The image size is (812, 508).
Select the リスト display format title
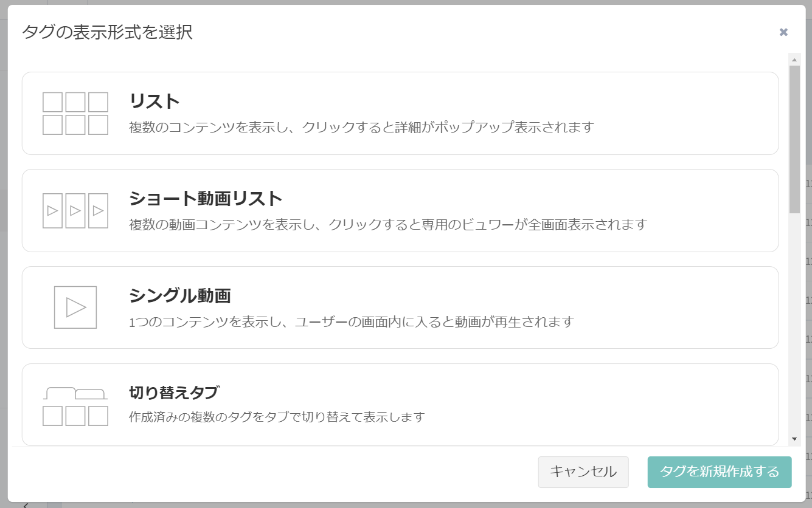tap(154, 101)
